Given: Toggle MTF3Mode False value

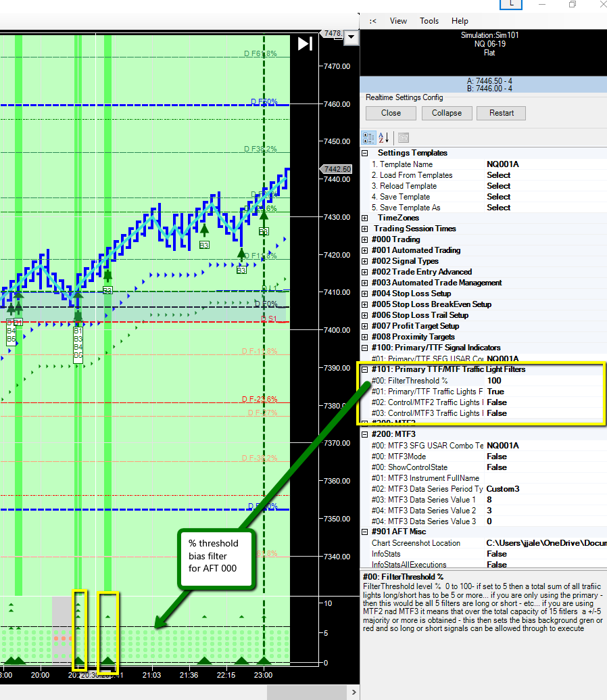Looking at the screenshot, I should tap(497, 457).
